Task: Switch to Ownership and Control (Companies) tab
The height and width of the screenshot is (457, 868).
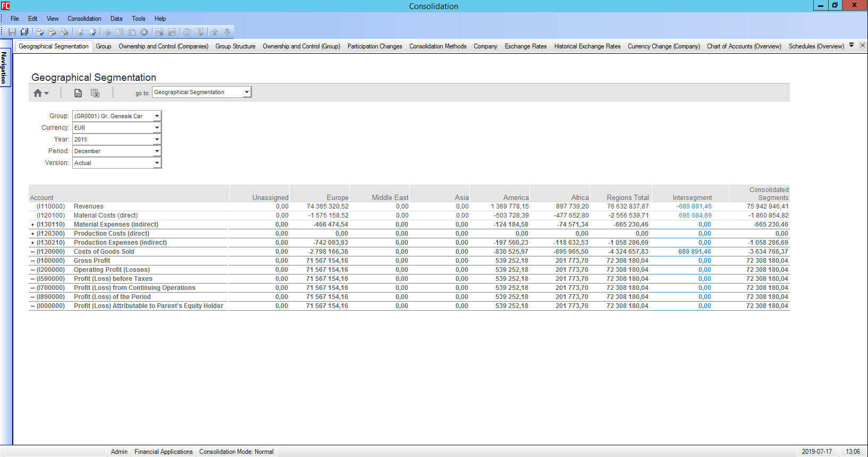Action: click(163, 46)
